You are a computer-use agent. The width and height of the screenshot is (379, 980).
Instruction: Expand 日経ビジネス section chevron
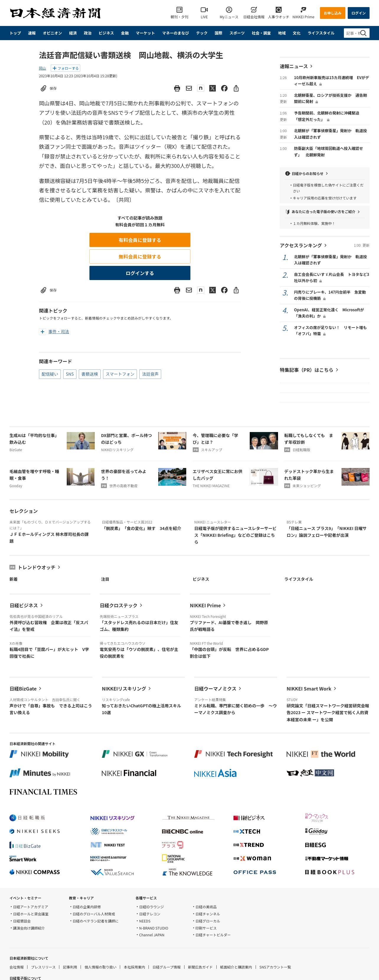point(42,605)
